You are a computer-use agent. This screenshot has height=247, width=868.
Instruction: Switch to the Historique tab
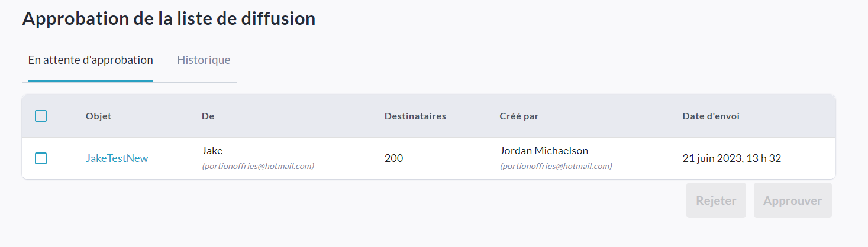[x=204, y=60]
